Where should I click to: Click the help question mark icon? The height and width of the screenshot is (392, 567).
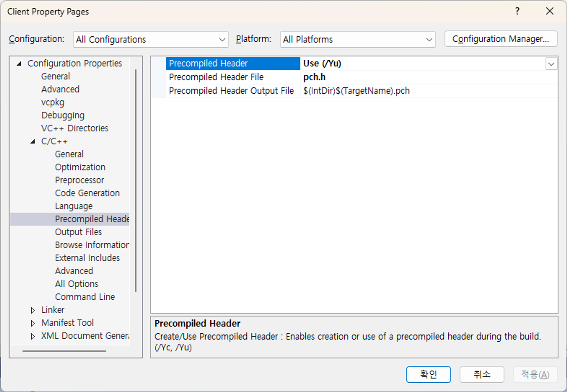click(x=517, y=11)
